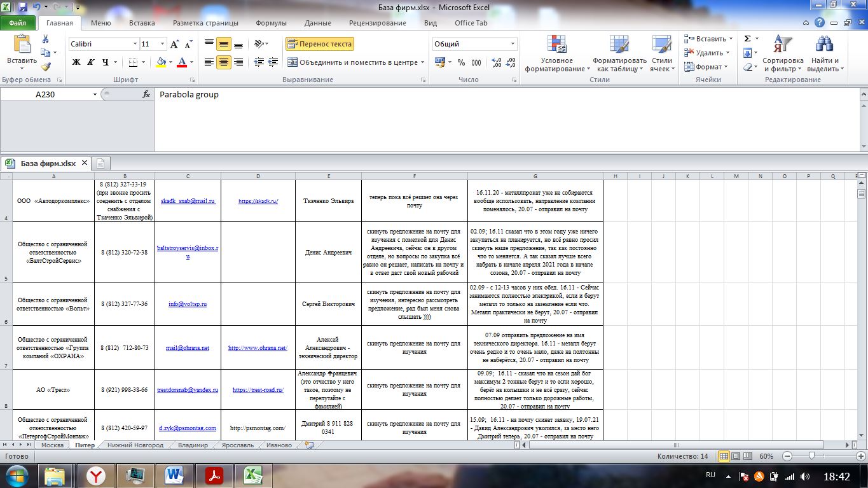
Task: Switch to Page Break Preview in status bar
Action: click(x=748, y=457)
